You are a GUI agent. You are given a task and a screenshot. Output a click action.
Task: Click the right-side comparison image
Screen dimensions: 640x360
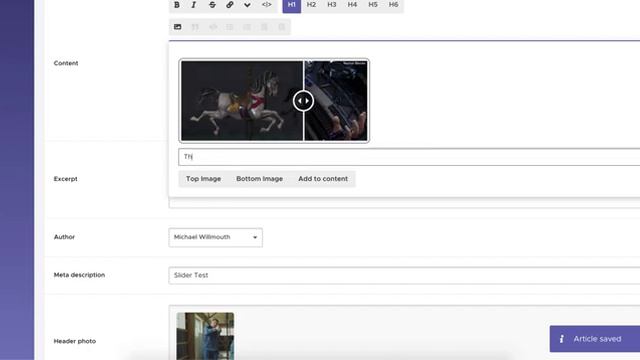click(x=336, y=101)
